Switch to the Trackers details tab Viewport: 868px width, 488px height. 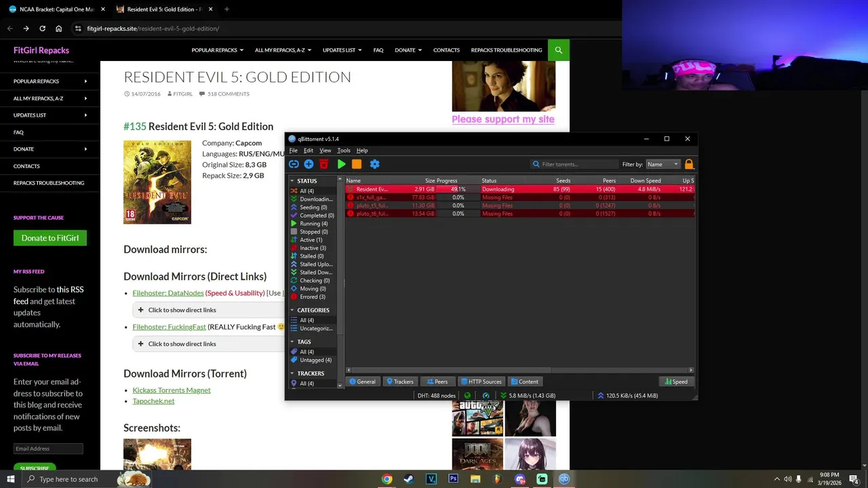click(399, 382)
